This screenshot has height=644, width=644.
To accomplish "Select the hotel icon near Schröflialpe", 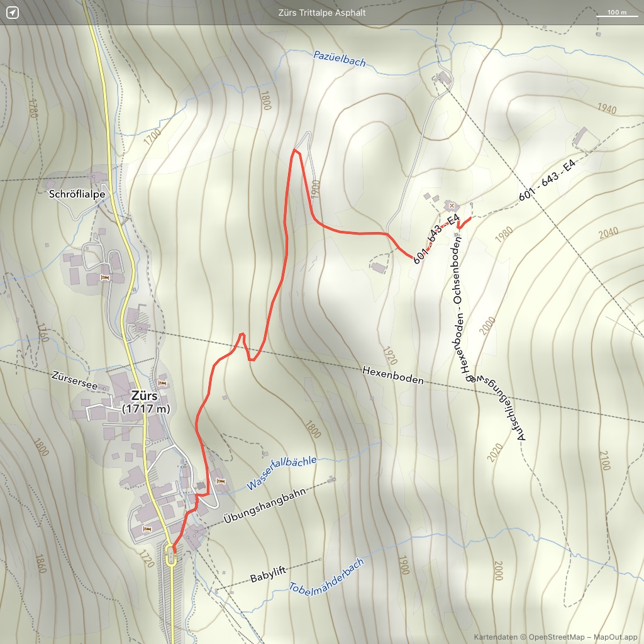I will (105, 277).
